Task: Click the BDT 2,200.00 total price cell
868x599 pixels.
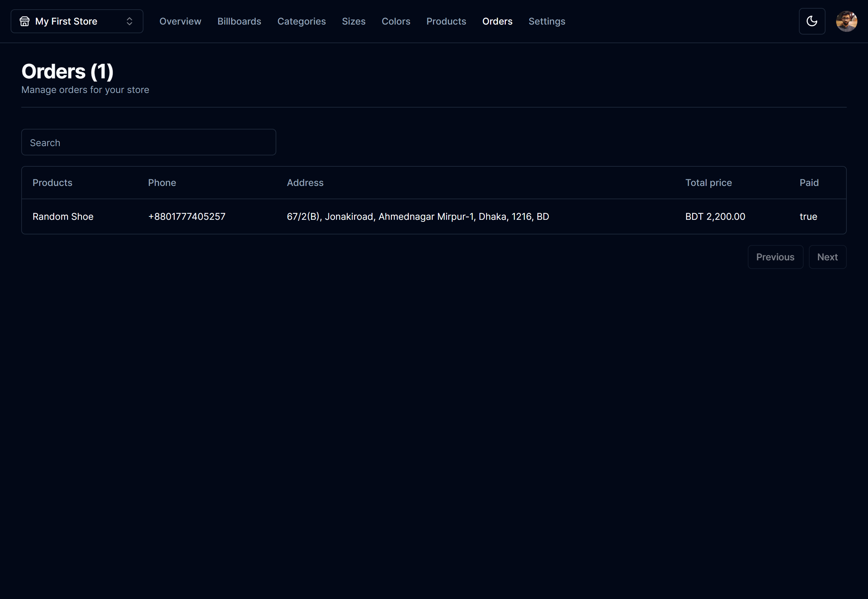Action: tap(715, 216)
